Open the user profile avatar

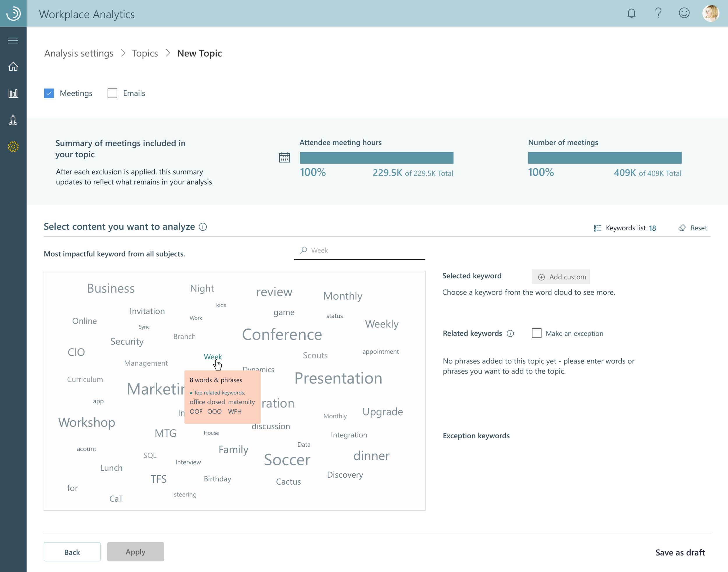711,13
